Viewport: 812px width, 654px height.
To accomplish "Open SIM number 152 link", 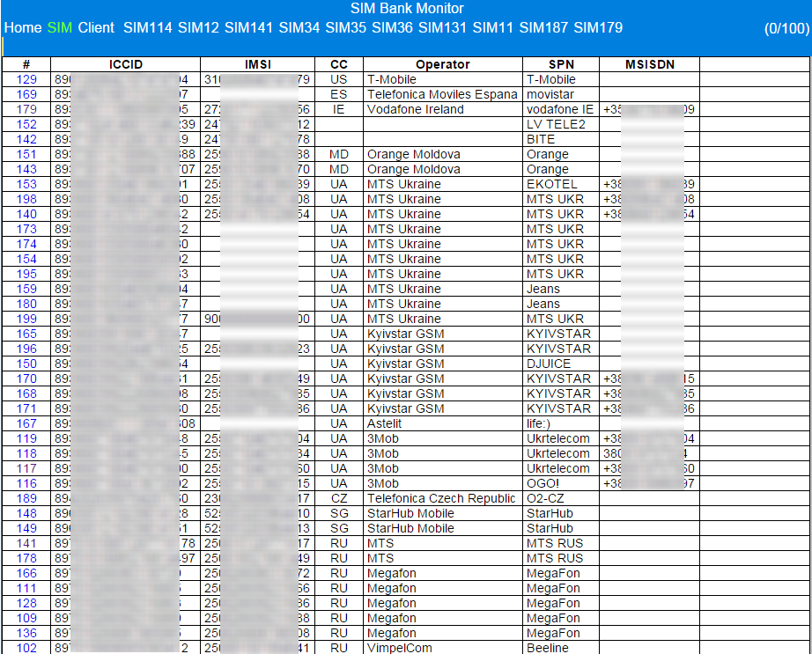I will click(x=26, y=124).
